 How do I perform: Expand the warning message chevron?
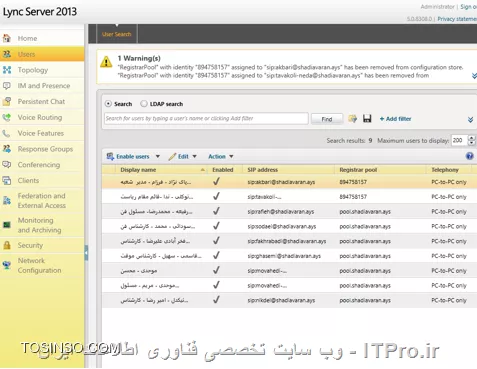point(474,76)
